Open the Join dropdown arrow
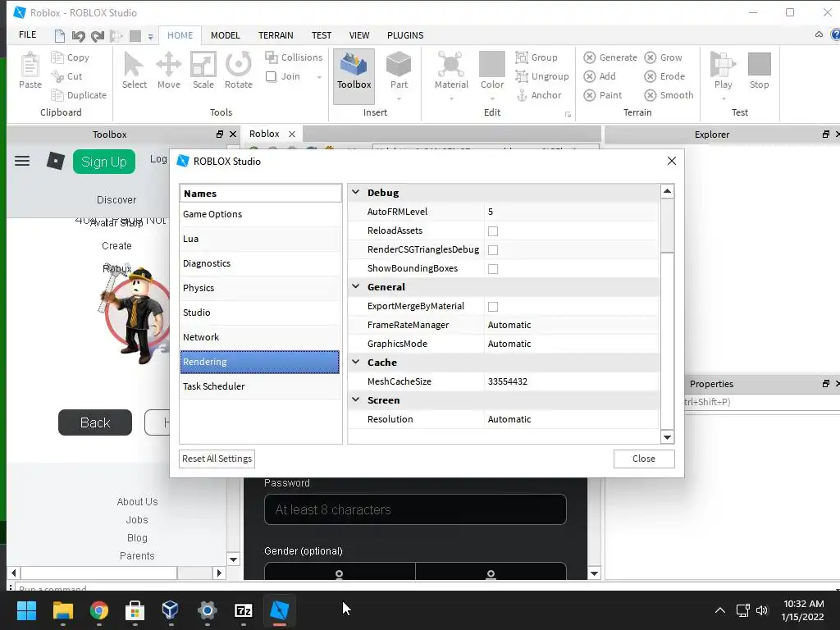The width and height of the screenshot is (840, 630). 319,77
